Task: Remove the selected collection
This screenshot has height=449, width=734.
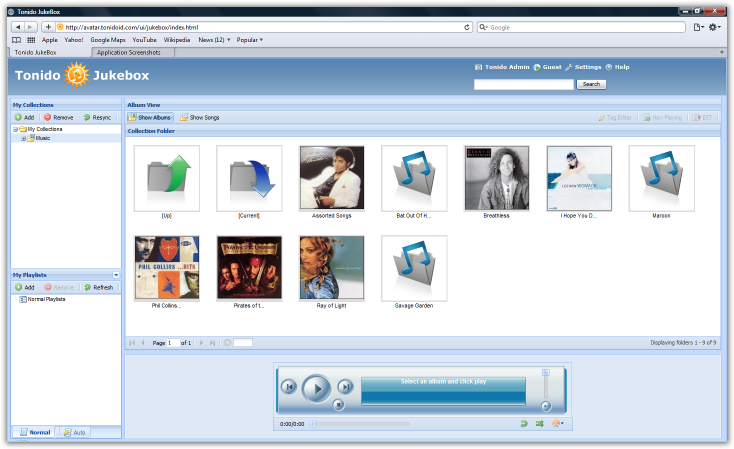Action: tap(59, 118)
